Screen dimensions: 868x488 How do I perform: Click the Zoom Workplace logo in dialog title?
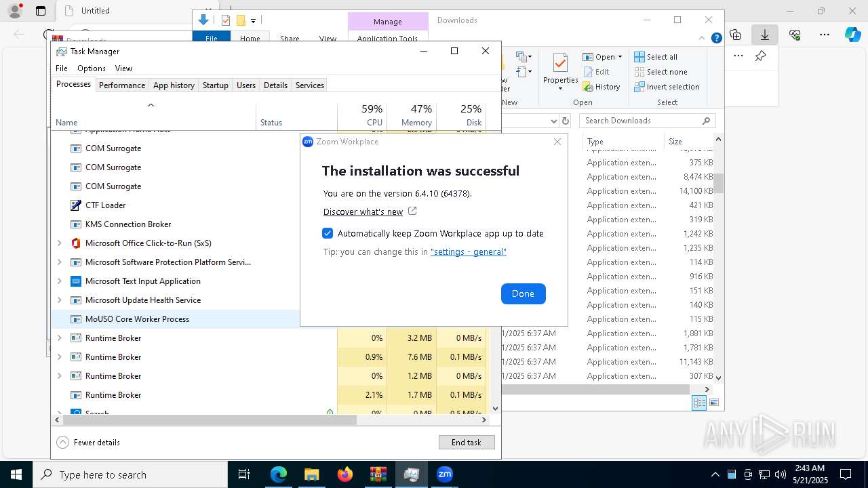click(308, 142)
